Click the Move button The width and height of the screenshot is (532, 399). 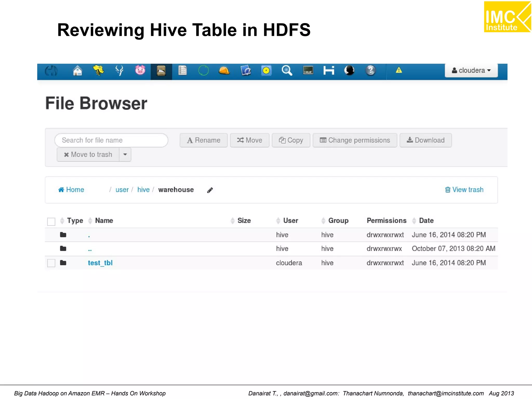250,140
